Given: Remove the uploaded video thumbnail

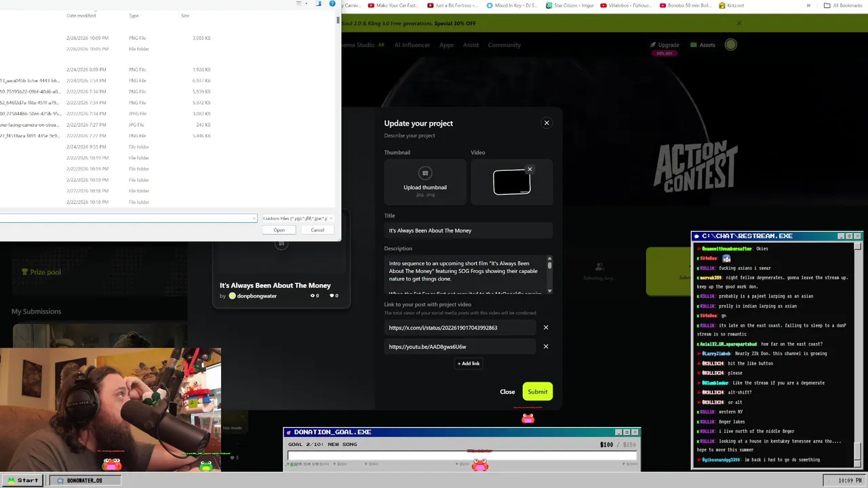Looking at the screenshot, I should click(530, 169).
